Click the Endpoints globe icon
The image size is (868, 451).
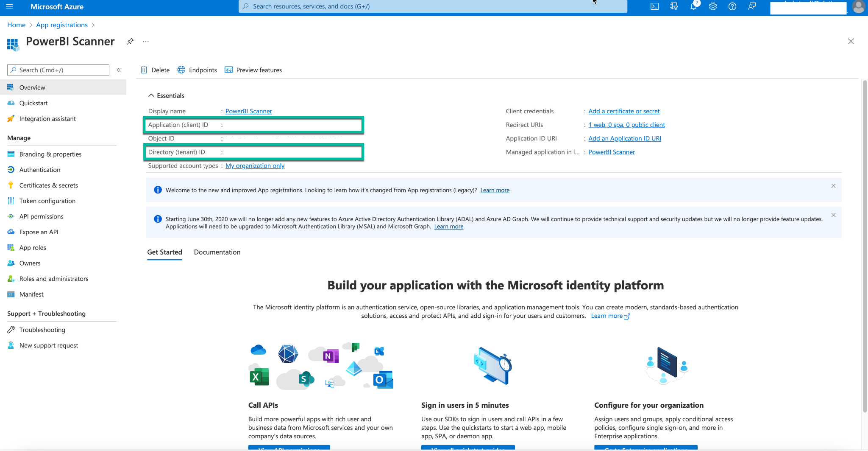coord(181,70)
